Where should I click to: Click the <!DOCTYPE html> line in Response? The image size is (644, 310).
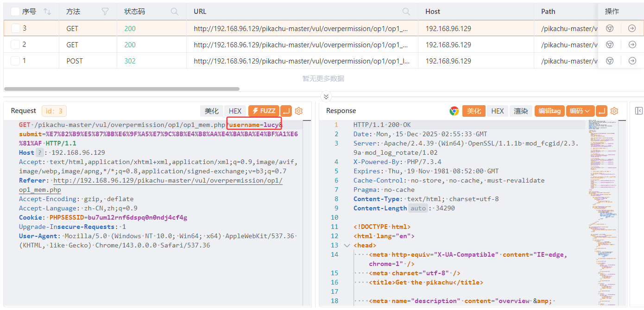pos(382,227)
